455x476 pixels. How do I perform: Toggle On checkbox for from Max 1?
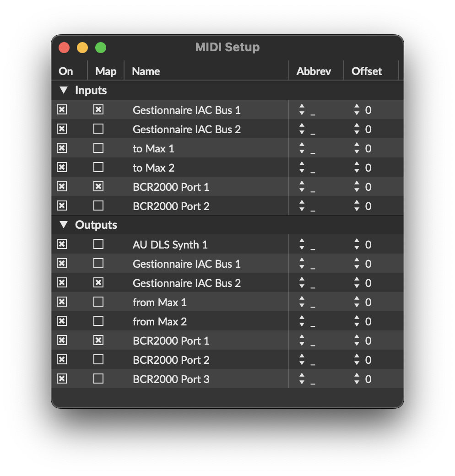click(x=62, y=302)
